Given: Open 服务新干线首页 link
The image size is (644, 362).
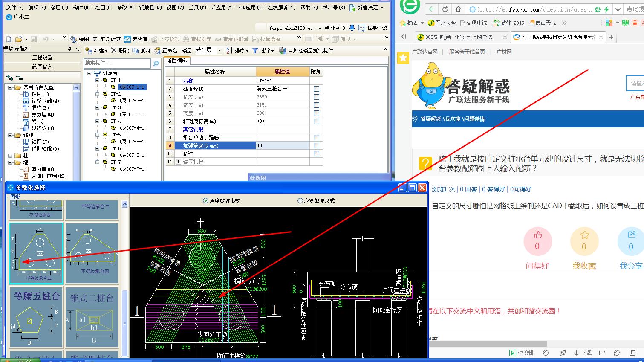Looking at the screenshot, I should pyautogui.click(x=467, y=52).
